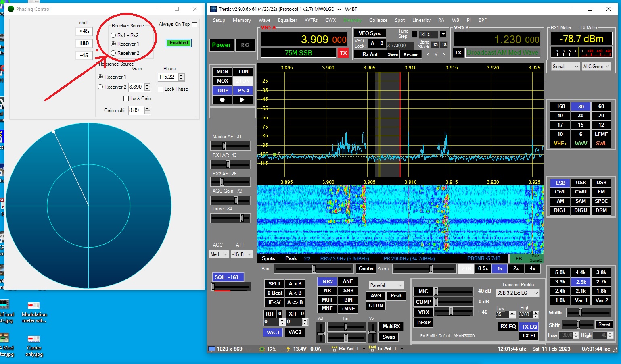Image resolution: width=621 pixels, height=364 pixels.
Task: Click the white phase handle on the phasing circle
Action: [x=54, y=131]
